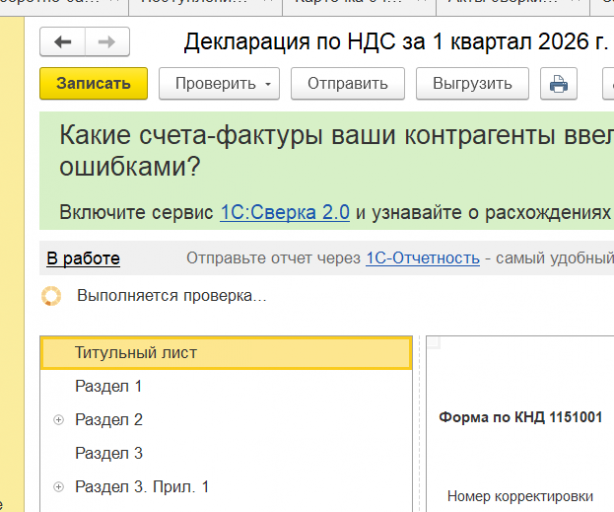614x512 pixels.
Task: Go back with the left arrow button
Action: coord(63,42)
